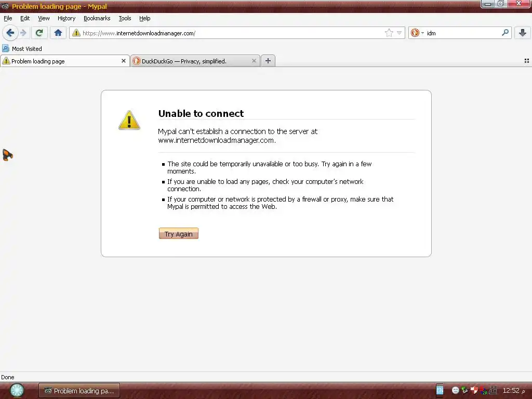Open the Bookmarks menu

[x=97, y=18]
